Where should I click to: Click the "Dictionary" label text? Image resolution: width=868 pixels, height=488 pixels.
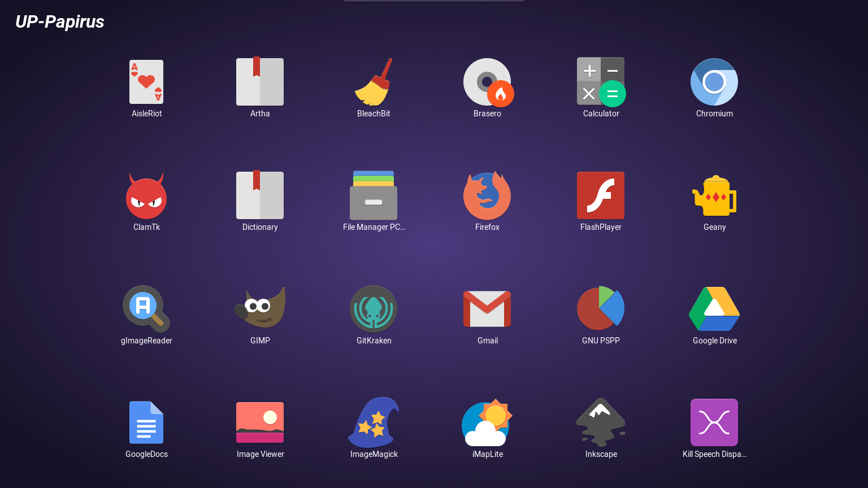(x=260, y=227)
